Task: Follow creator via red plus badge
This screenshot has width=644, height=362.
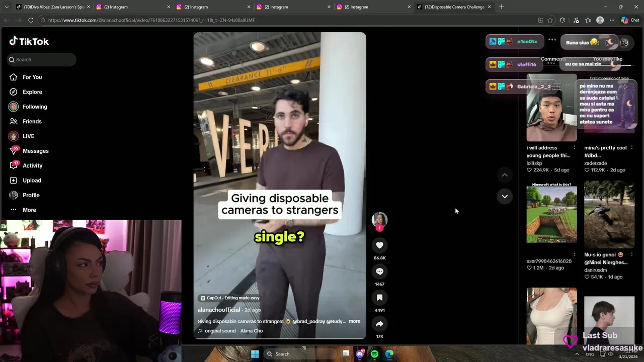Action: (x=379, y=228)
